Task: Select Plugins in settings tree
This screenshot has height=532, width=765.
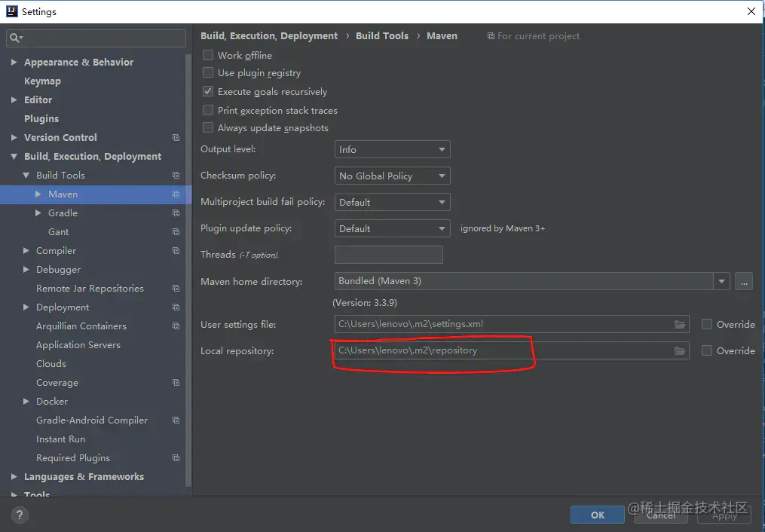Action: (x=41, y=118)
